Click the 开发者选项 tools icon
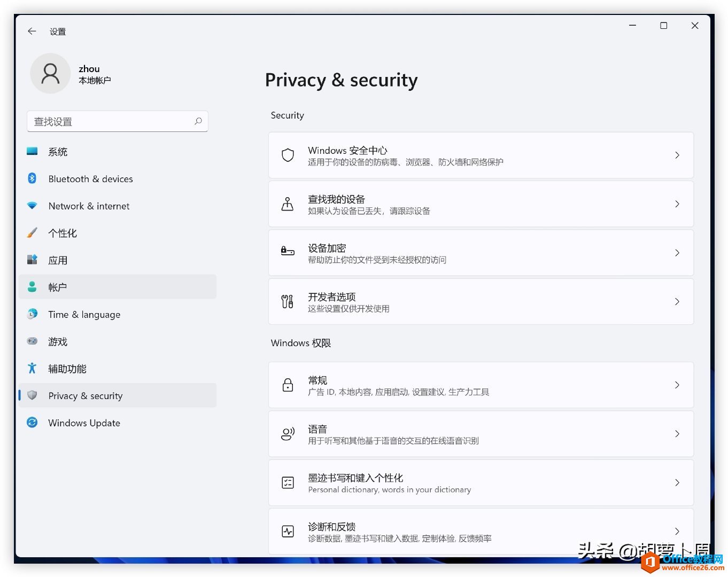Screen dimensions: 728x577 288,302
